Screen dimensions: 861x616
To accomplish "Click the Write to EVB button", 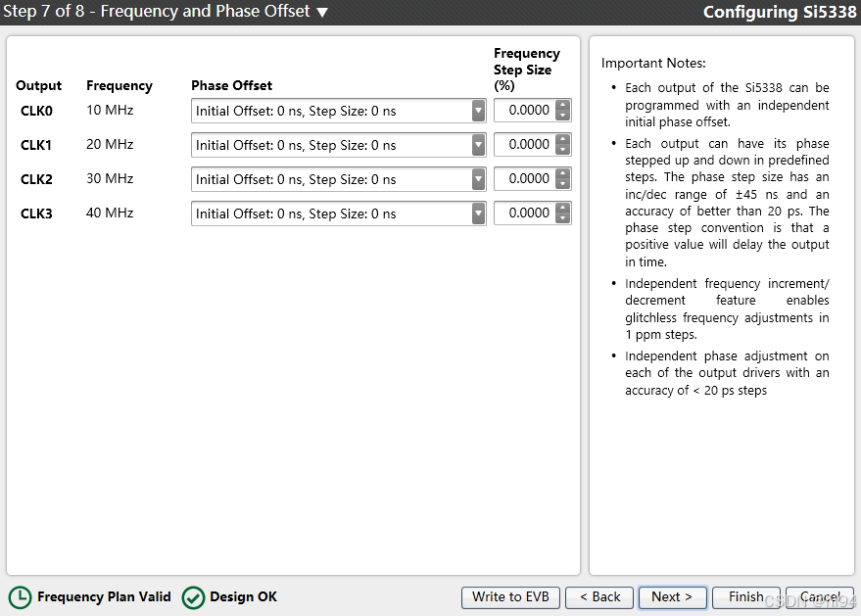I will (x=510, y=597).
